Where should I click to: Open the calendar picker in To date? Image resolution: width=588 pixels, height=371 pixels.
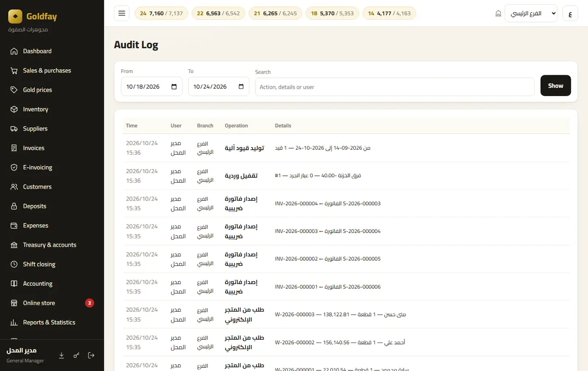[x=241, y=87]
